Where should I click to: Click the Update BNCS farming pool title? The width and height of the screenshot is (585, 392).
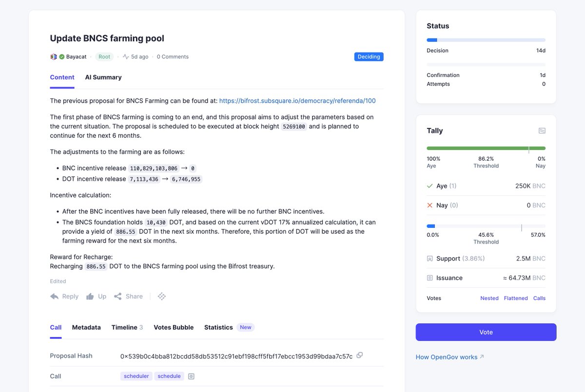point(107,38)
